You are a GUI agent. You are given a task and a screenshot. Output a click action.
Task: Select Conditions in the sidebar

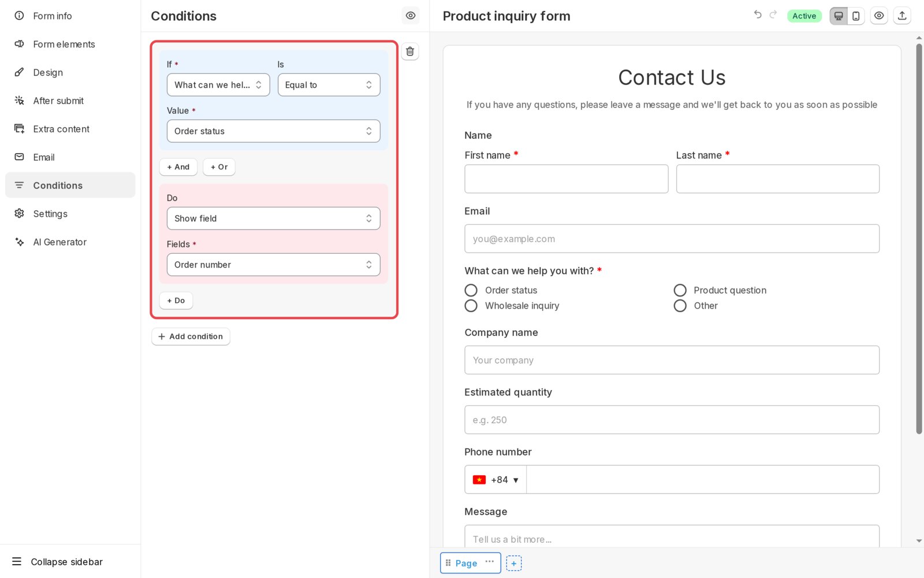70,185
